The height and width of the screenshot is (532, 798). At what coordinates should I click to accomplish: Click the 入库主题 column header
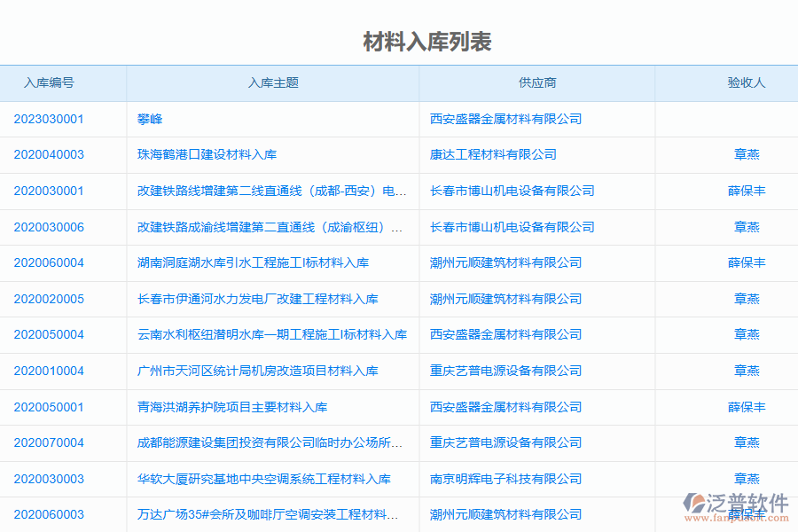tap(272, 82)
